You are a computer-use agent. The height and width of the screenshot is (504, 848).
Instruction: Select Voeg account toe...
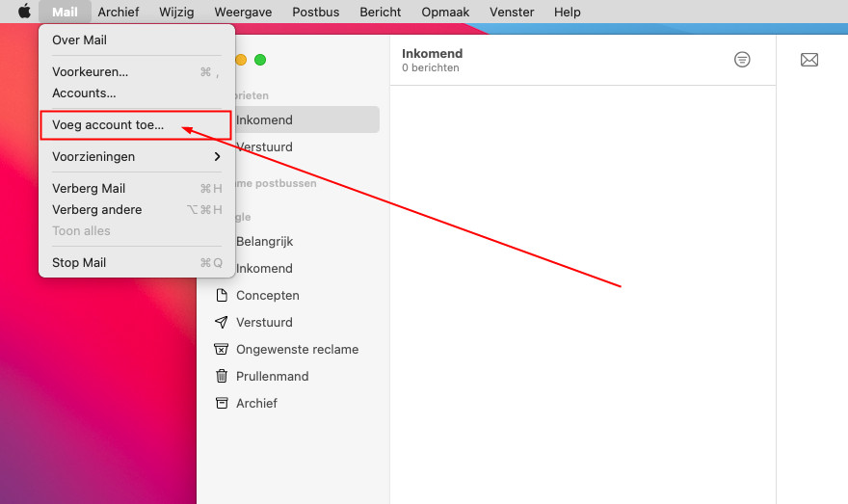(x=137, y=125)
